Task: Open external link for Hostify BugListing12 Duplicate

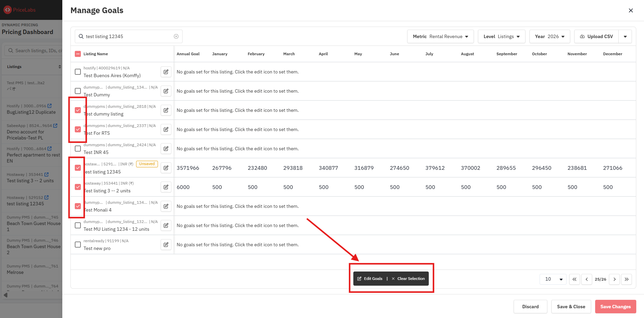Action: click(x=50, y=106)
